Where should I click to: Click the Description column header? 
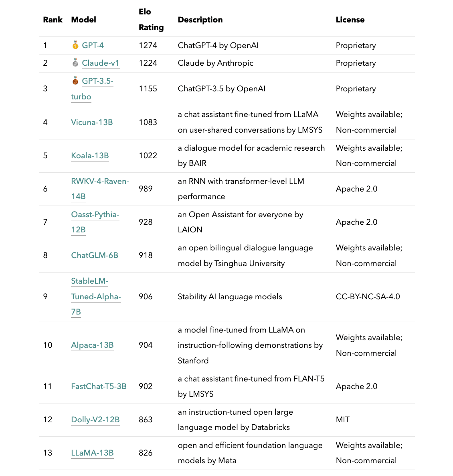pos(200,20)
